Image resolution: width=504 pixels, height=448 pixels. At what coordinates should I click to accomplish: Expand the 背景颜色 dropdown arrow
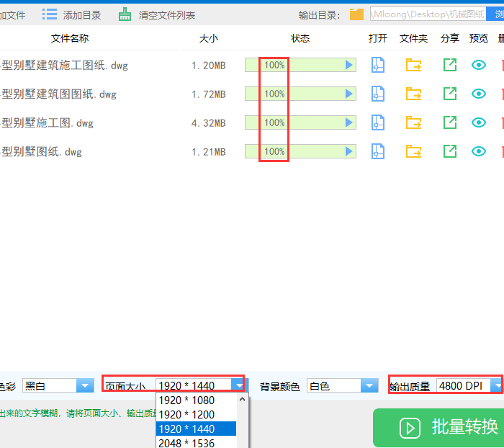369,385
